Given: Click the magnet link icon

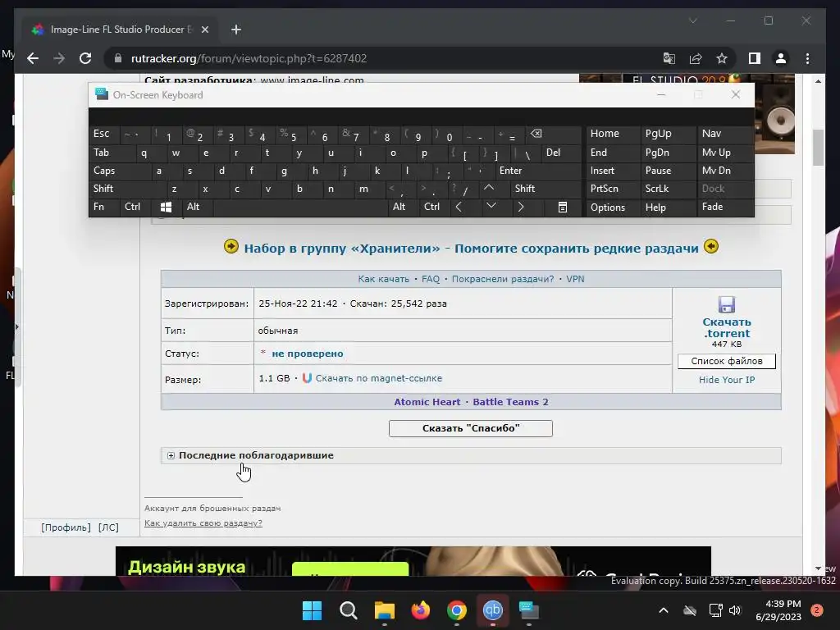Looking at the screenshot, I should (x=307, y=378).
